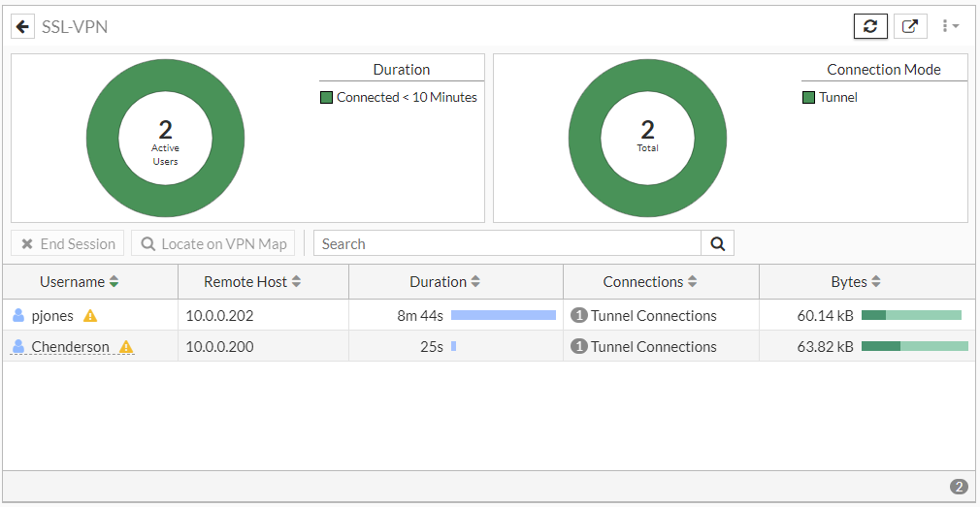Click Locate on VPN Map button
Image resolution: width=980 pixels, height=507 pixels.
pos(214,243)
